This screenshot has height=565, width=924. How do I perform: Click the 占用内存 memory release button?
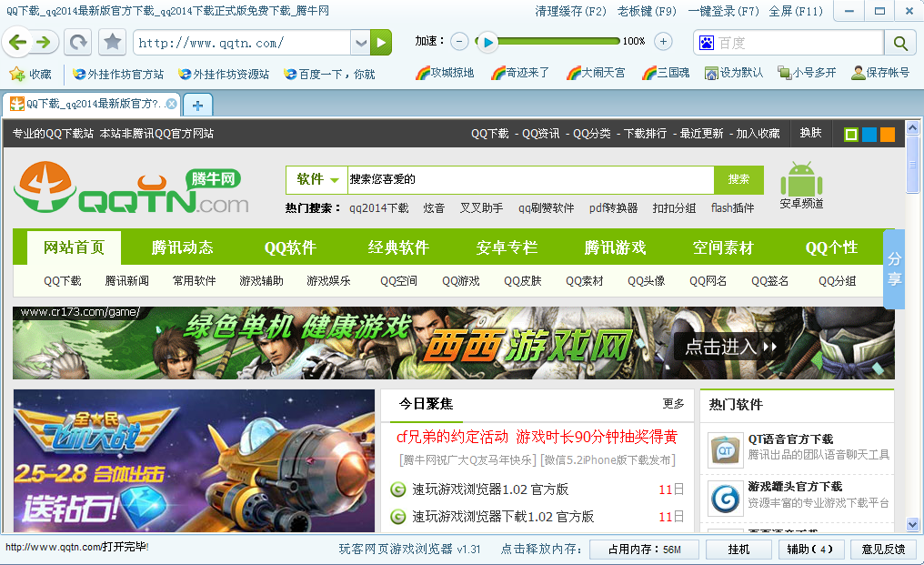[644, 550]
